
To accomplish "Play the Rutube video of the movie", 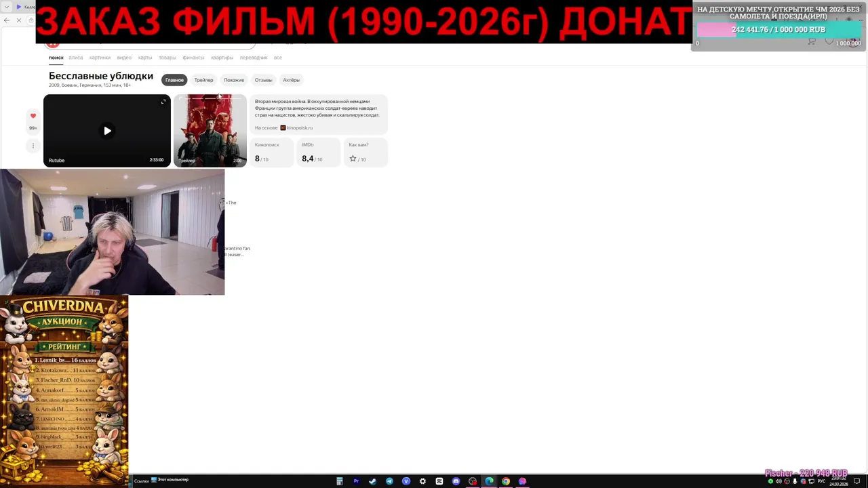I will (107, 131).
